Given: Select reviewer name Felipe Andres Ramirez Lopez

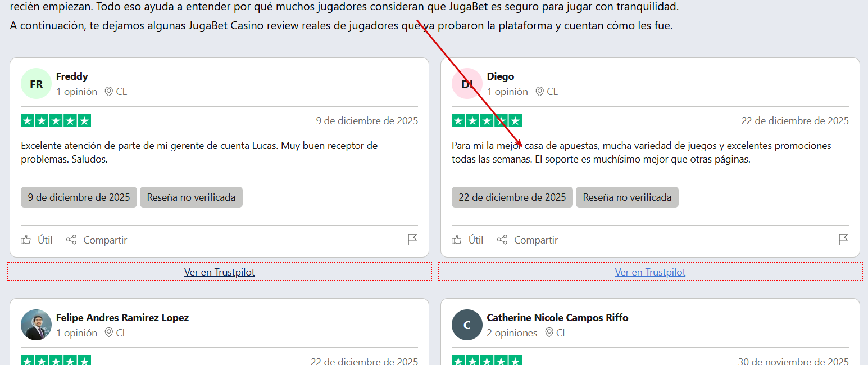Looking at the screenshot, I should click(x=122, y=318).
